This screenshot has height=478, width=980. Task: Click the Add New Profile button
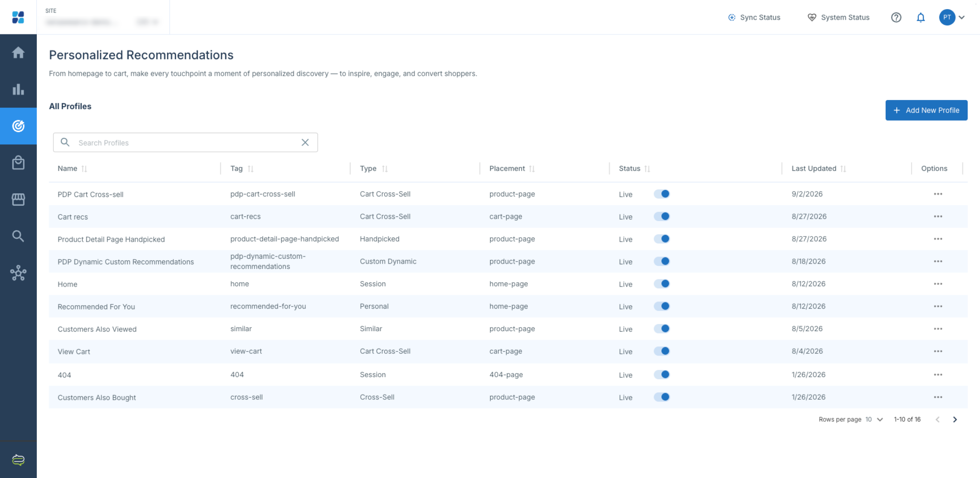[x=926, y=110]
